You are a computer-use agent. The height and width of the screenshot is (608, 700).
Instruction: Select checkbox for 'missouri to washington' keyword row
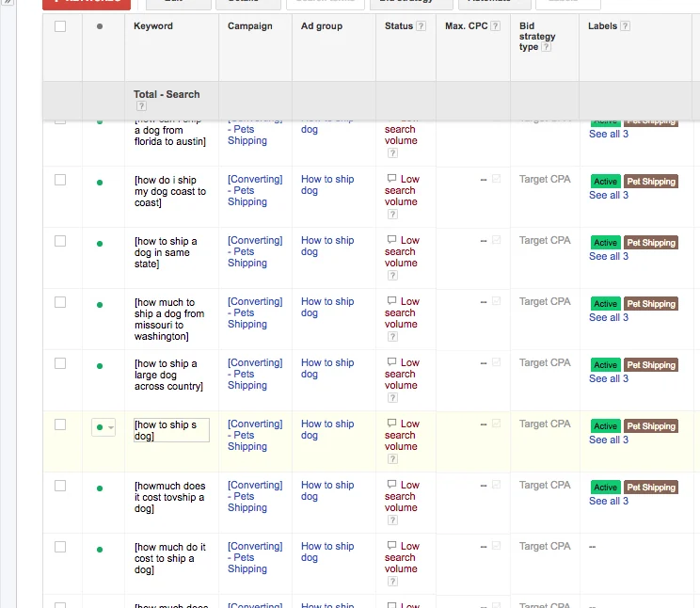tap(60, 302)
